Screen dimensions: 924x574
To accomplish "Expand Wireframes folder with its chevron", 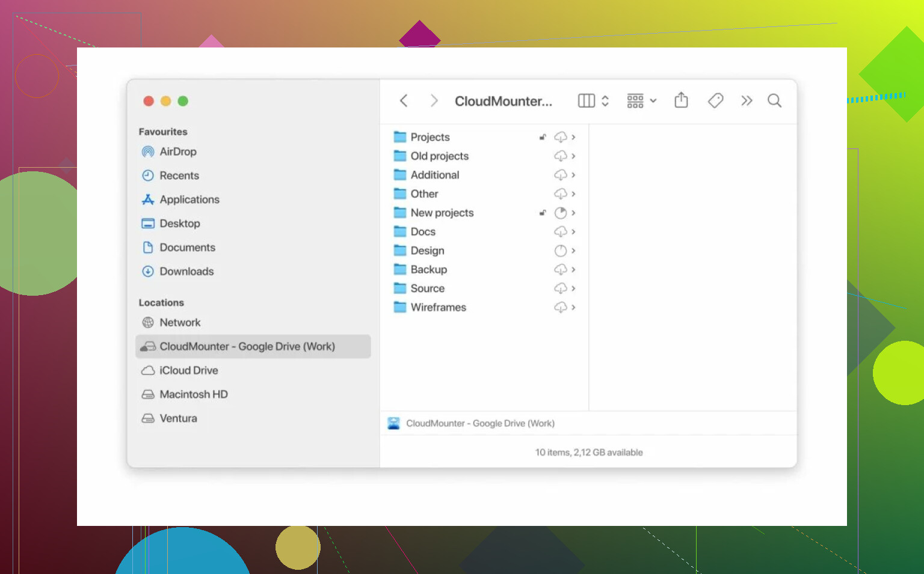I will 573,308.
